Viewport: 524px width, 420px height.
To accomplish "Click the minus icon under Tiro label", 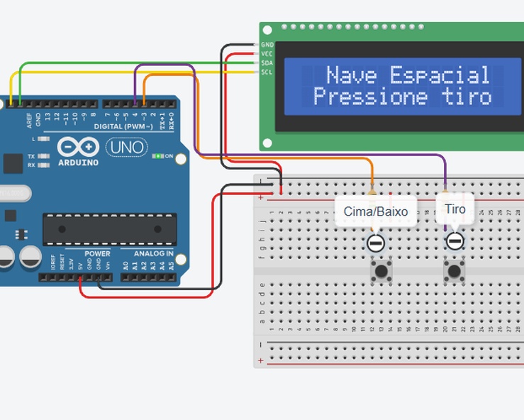I will [455, 241].
